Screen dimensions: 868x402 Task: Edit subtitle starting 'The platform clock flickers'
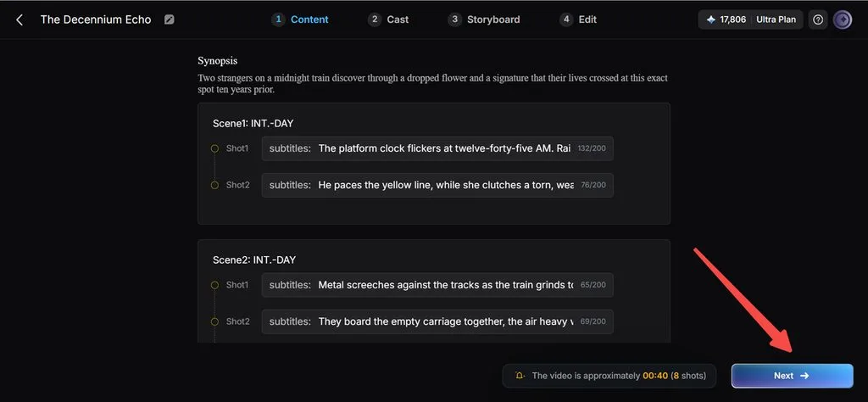437,148
